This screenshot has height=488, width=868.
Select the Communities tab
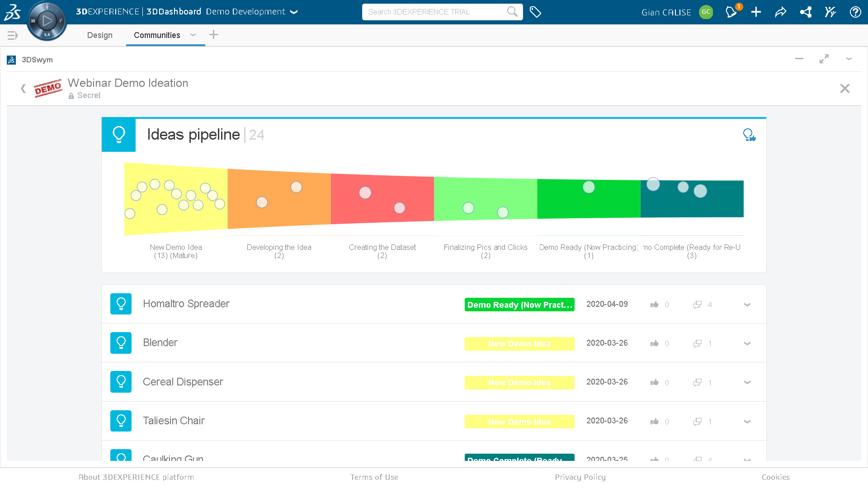156,35
